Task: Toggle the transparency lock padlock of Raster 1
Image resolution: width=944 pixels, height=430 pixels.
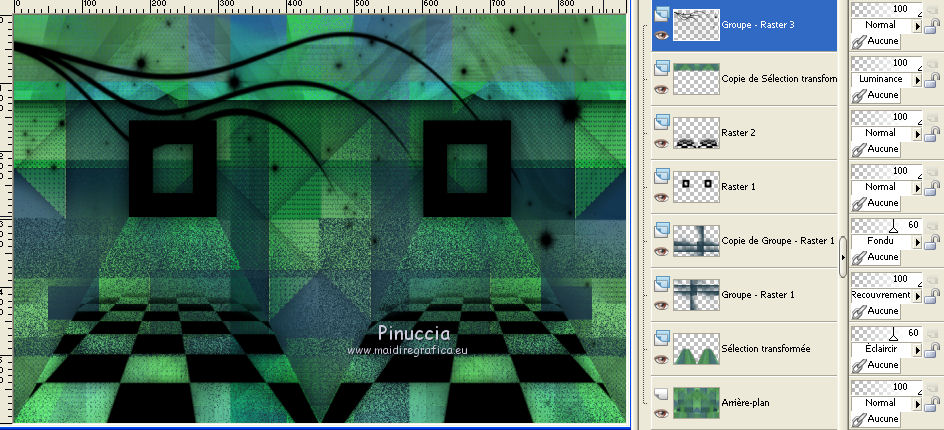Action: [x=934, y=188]
